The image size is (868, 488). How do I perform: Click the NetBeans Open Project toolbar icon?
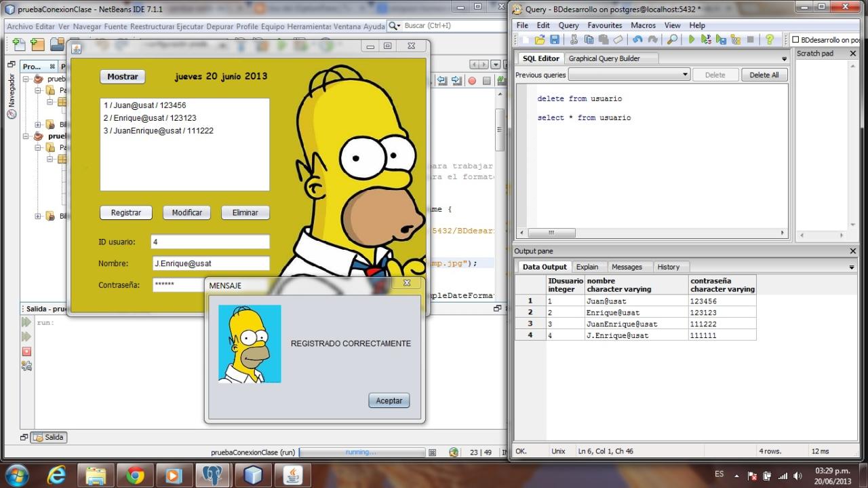(57, 44)
